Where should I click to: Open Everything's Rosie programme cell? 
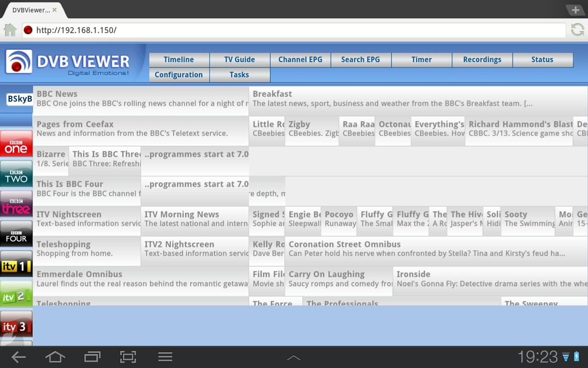[438, 131]
